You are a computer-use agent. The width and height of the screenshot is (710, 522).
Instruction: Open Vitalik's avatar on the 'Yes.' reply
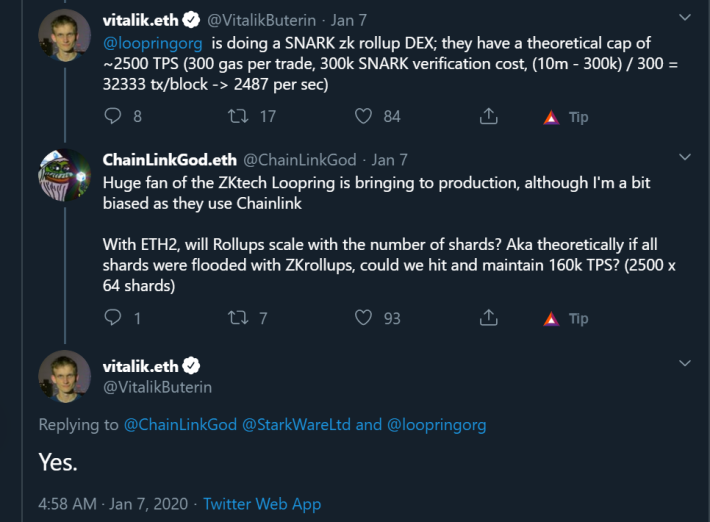click(x=64, y=377)
